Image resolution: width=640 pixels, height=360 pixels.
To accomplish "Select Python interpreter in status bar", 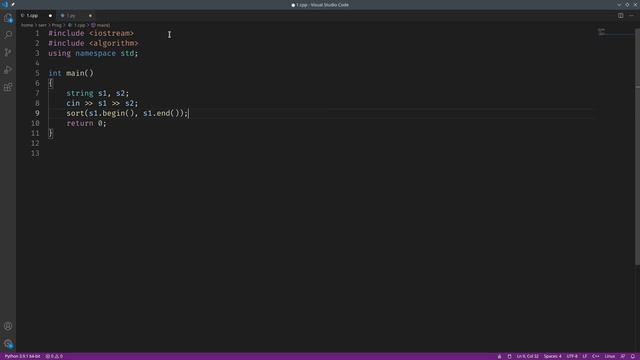I will [x=22, y=356].
